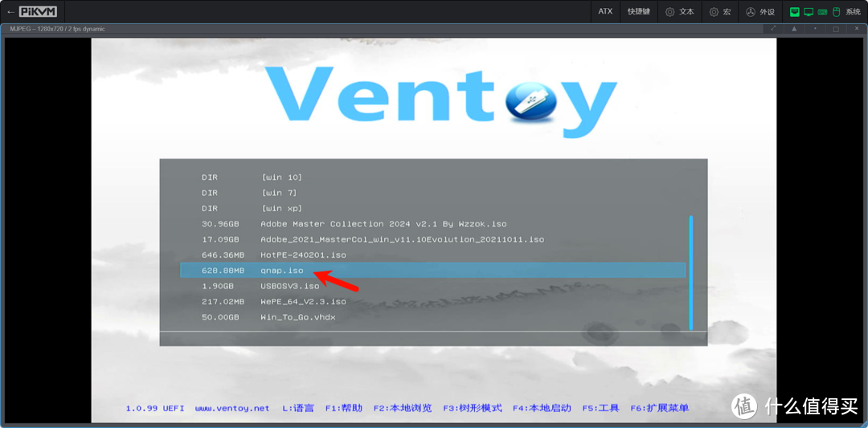Click the gear icon beside 宏
The height and width of the screenshot is (428, 868).
(x=714, y=11)
